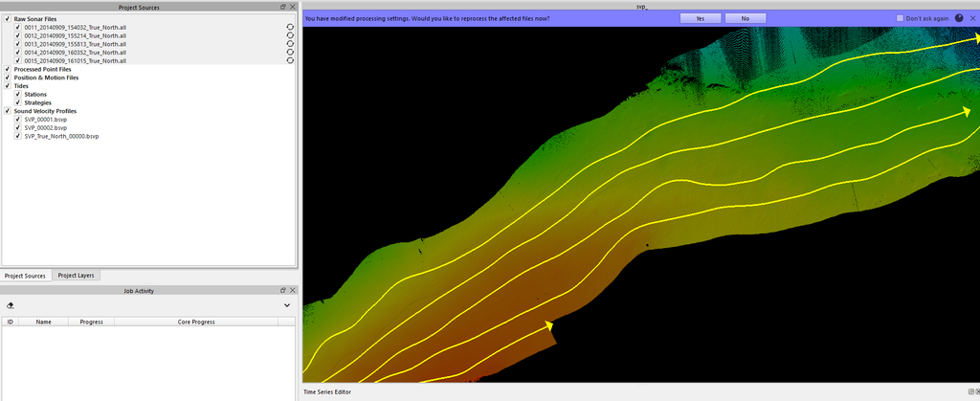Undock the Job Activity panel
This screenshot has width=980, height=401.
click(283, 291)
